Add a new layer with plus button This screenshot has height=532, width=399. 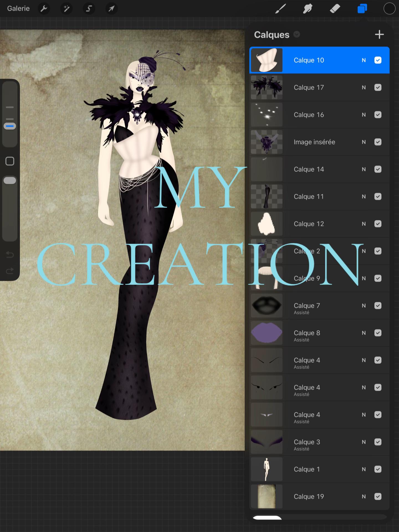coord(379,34)
